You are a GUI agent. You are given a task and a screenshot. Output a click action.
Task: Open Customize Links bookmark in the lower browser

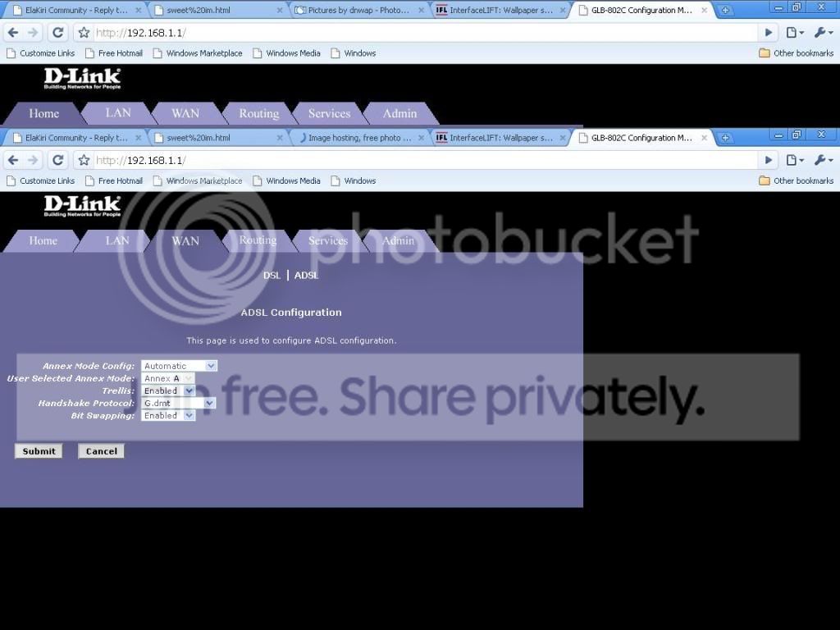(41, 180)
